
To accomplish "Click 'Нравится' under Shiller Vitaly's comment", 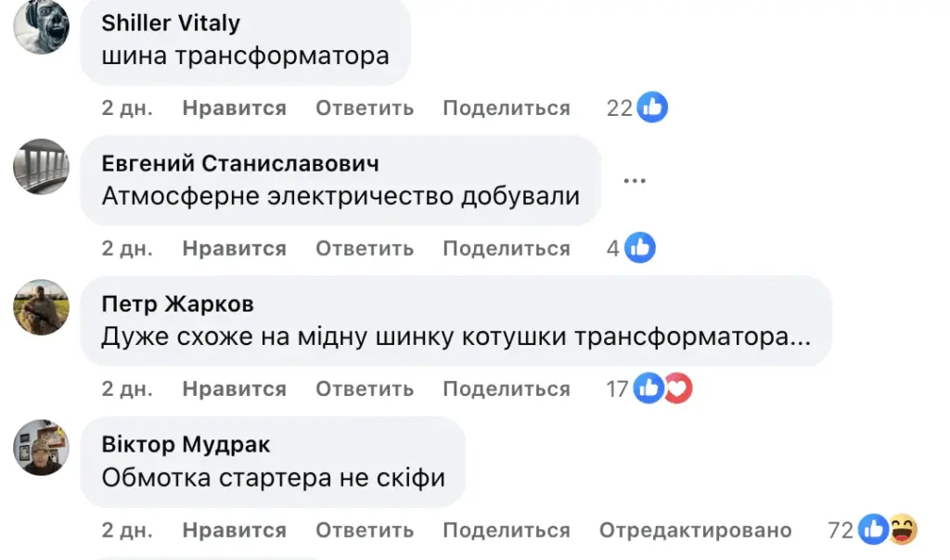I will click(x=236, y=108).
